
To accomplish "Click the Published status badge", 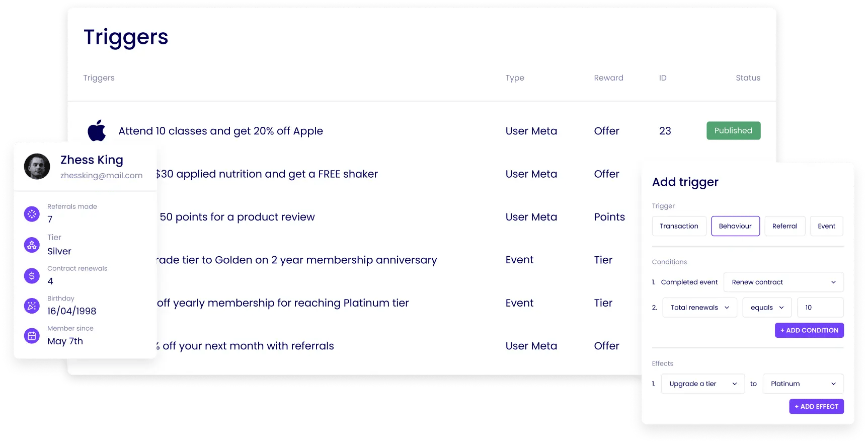I will click(x=733, y=130).
